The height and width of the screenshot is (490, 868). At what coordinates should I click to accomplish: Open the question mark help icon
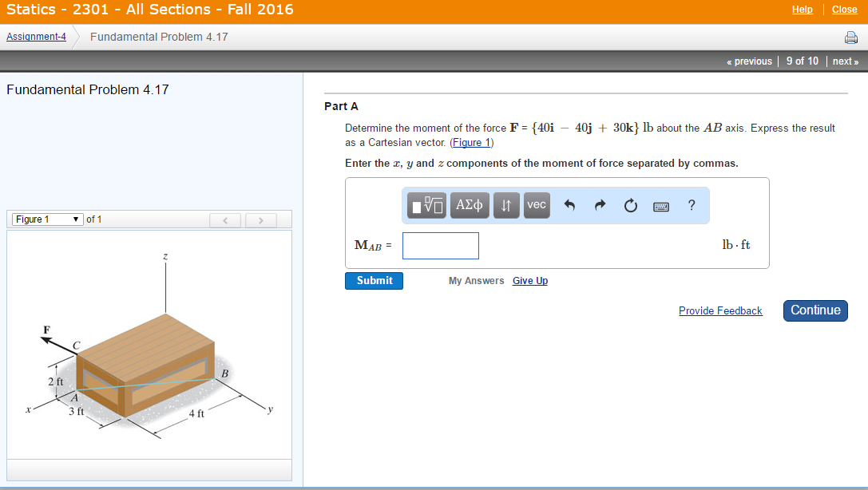pos(692,206)
